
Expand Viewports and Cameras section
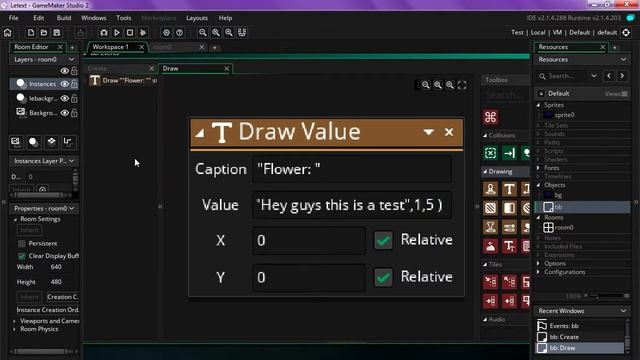15,321
